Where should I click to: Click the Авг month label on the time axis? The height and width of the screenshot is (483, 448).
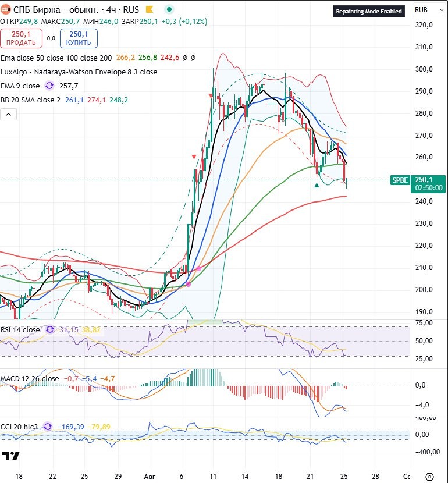click(150, 476)
